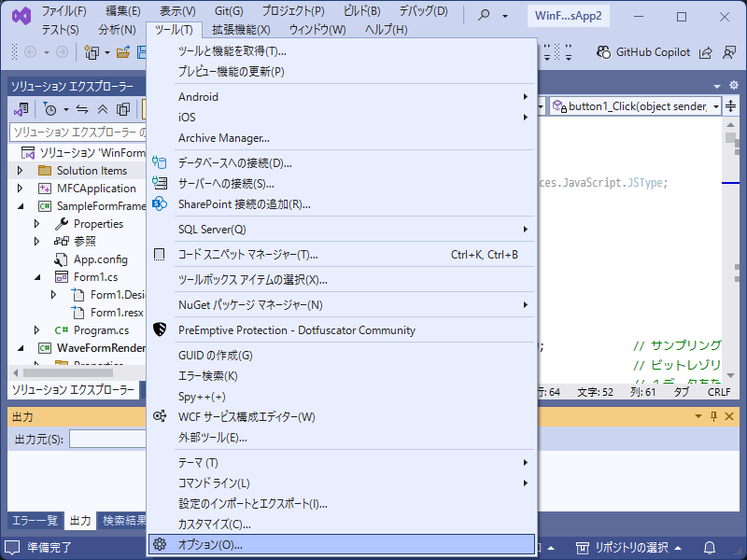Choose Connect to Server entry

(342, 183)
